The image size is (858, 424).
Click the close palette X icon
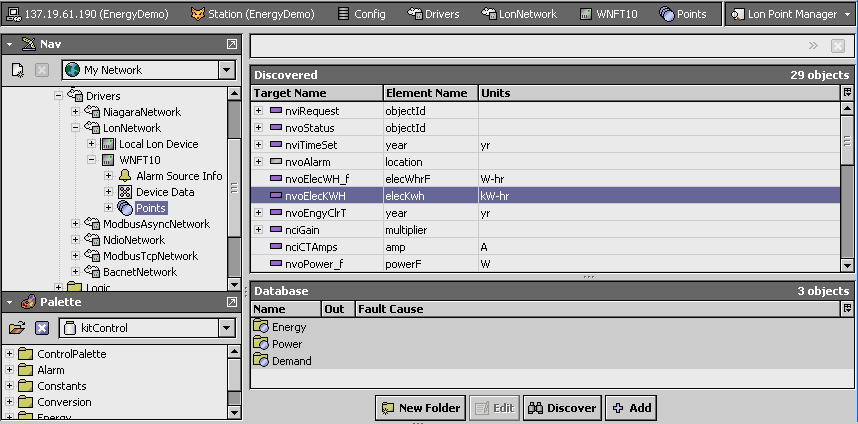point(42,328)
